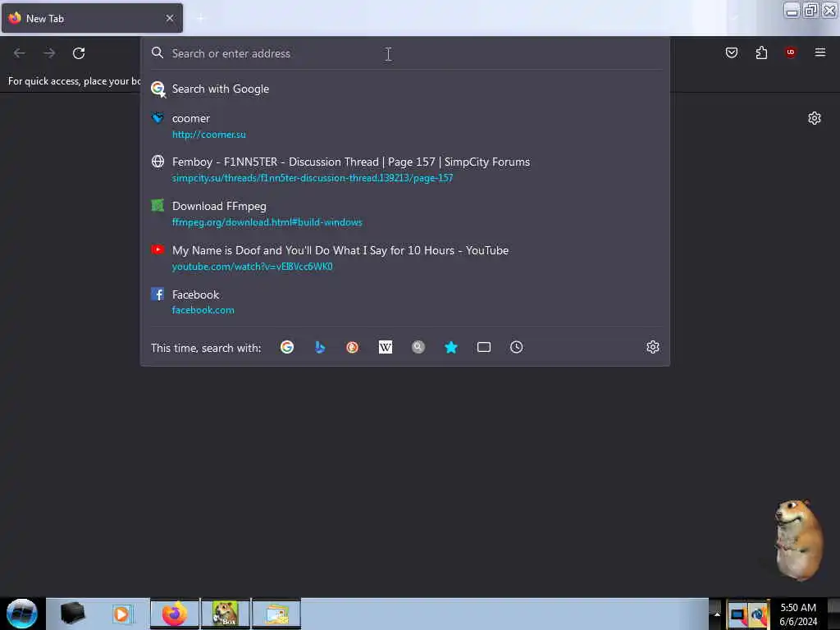Open Save to Pocket
840x630 pixels.
[731, 52]
